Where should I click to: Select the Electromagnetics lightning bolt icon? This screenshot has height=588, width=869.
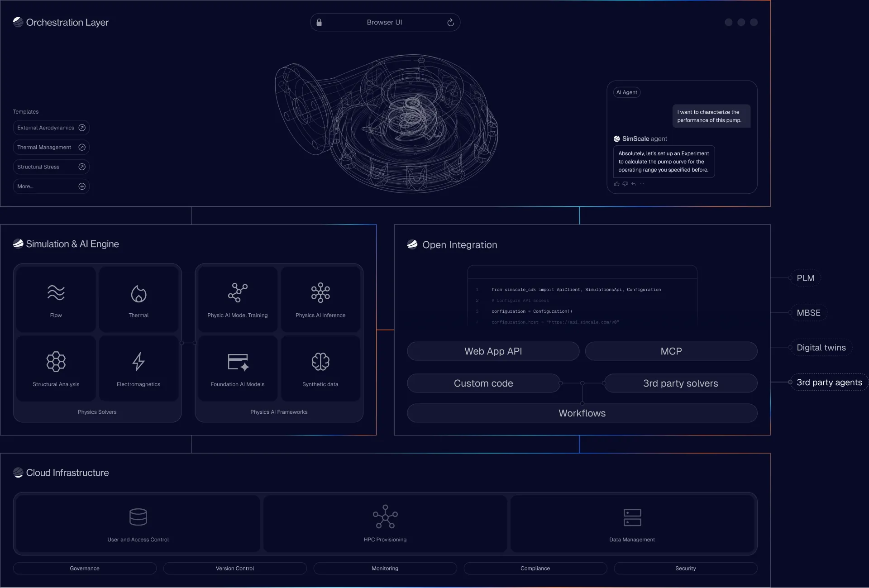point(138,362)
